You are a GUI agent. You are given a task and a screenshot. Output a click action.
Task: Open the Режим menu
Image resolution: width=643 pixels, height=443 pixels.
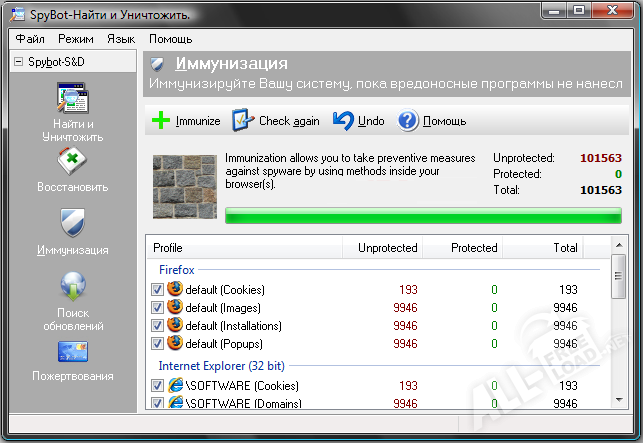pyautogui.click(x=76, y=39)
